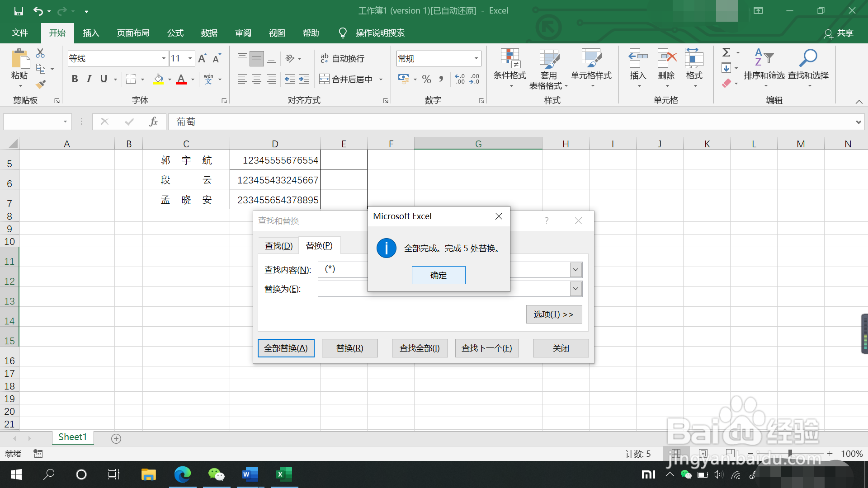Expand the formula bar chevron
Screen dimensions: 868x488
tap(858, 122)
